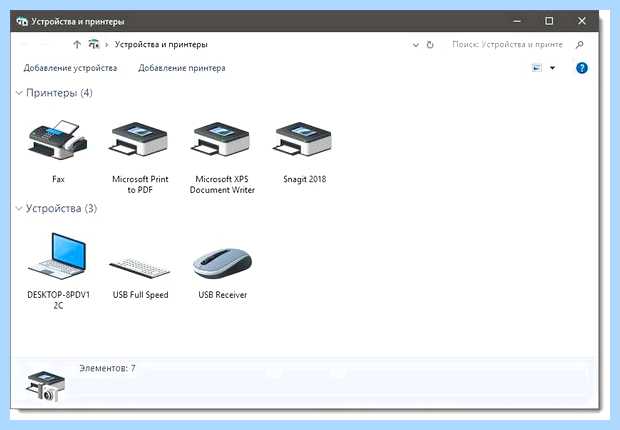Click the change view icon button
This screenshot has height=430, width=620.
(537, 68)
